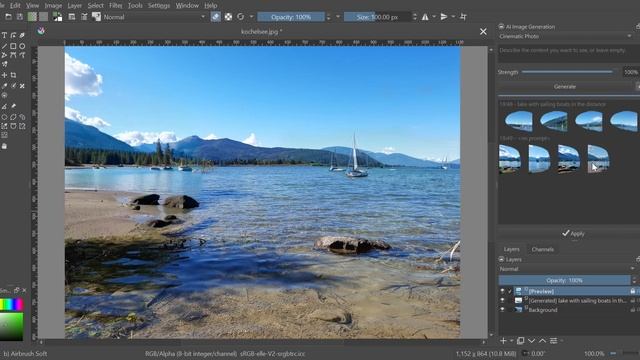The image size is (640, 360).
Task: Open the layer blending mode Normal dropdown
Action: coord(567,269)
